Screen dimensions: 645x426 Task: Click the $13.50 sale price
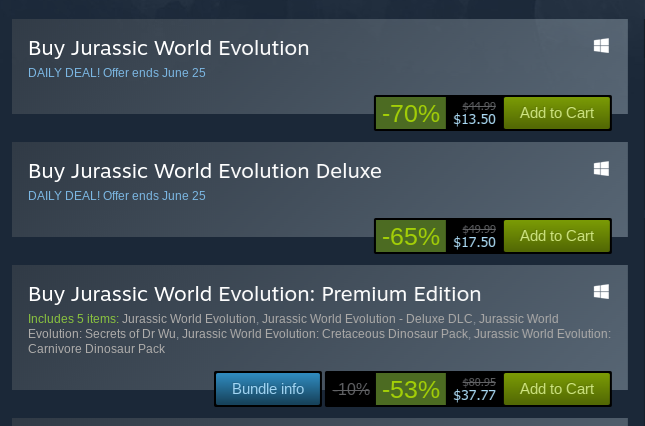click(474, 119)
